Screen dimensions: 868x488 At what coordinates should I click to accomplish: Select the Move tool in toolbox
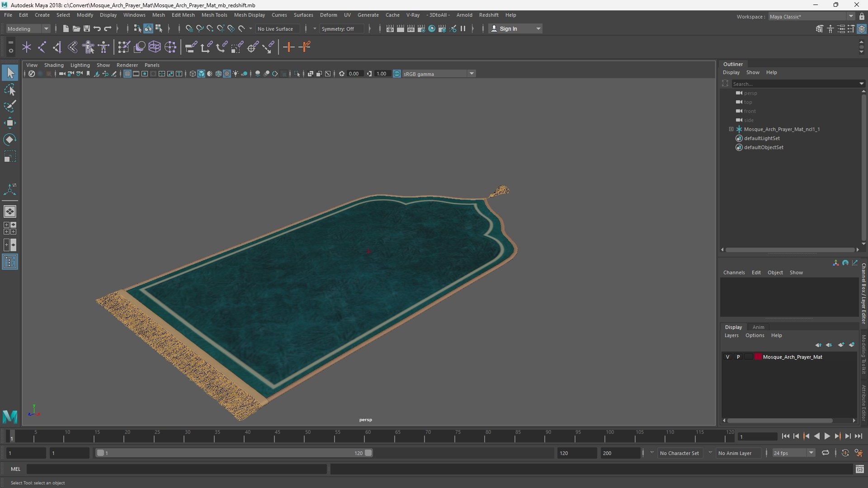tap(9, 123)
